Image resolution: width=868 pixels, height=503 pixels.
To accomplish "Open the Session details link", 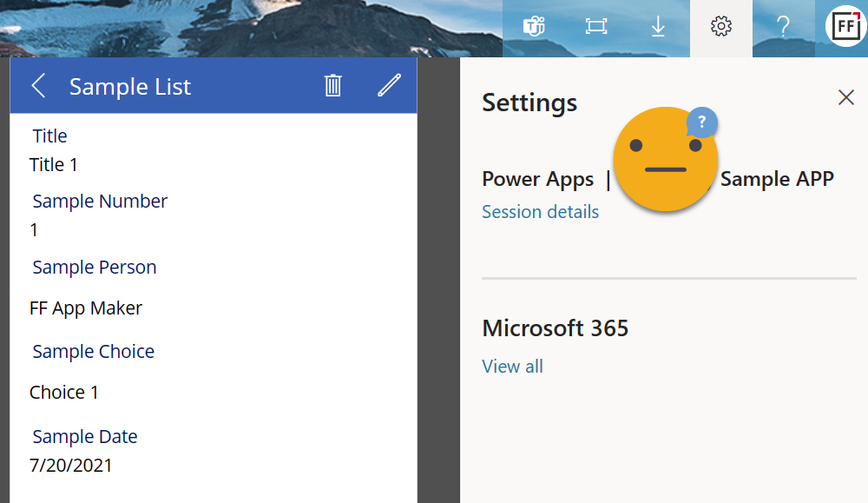I will coord(540,212).
